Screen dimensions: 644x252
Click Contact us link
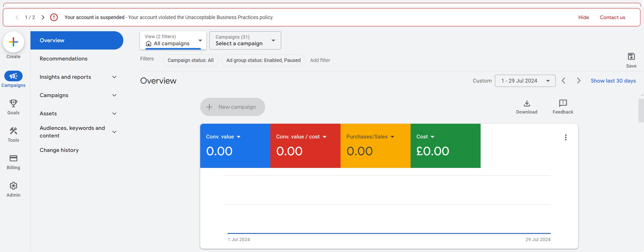pyautogui.click(x=612, y=17)
